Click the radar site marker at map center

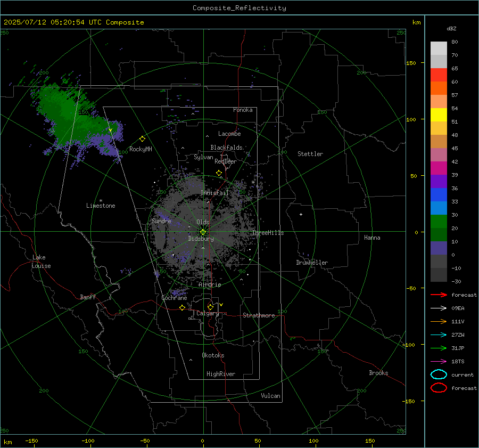click(203, 232)
